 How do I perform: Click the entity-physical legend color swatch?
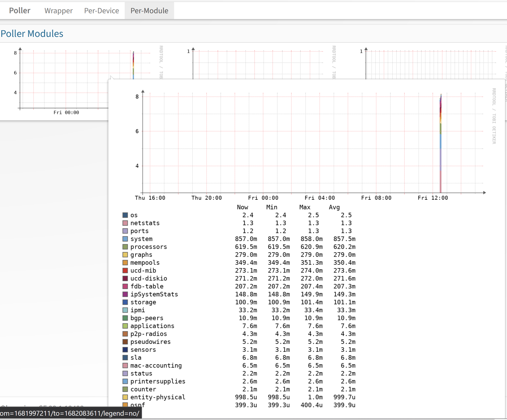point(125,397)
